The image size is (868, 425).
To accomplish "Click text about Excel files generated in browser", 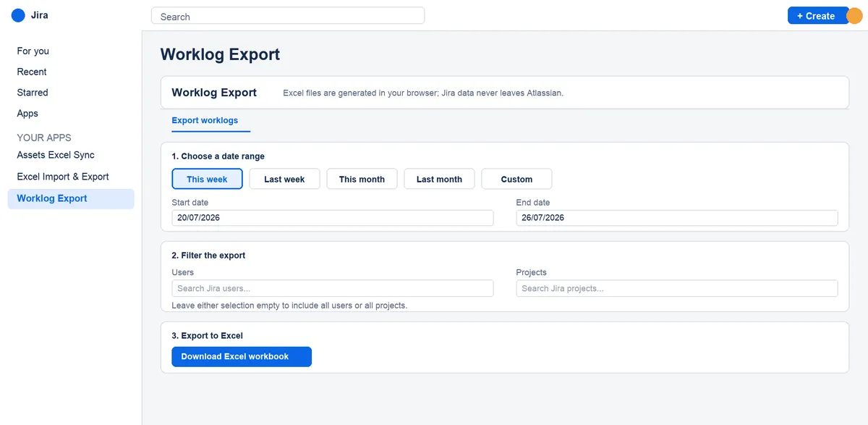I will 423,93.
